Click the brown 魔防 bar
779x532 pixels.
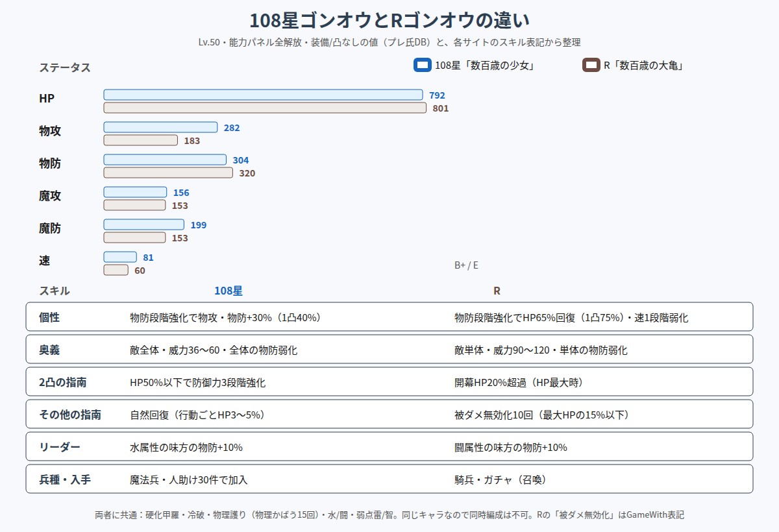134,237
